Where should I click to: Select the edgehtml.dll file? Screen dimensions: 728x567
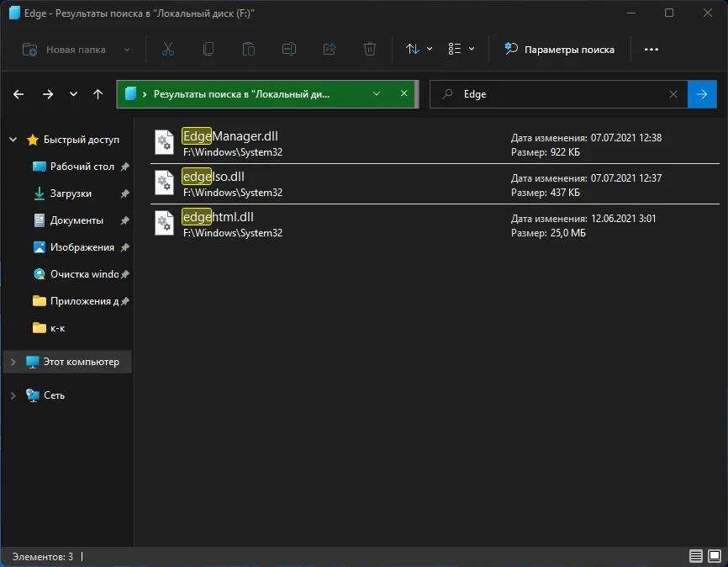[435, 224]
